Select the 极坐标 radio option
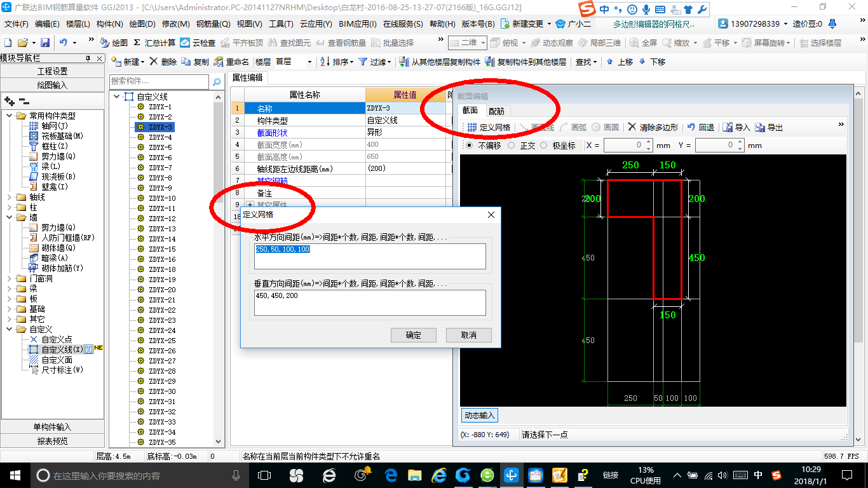868x488 pixels. (557, 146)
